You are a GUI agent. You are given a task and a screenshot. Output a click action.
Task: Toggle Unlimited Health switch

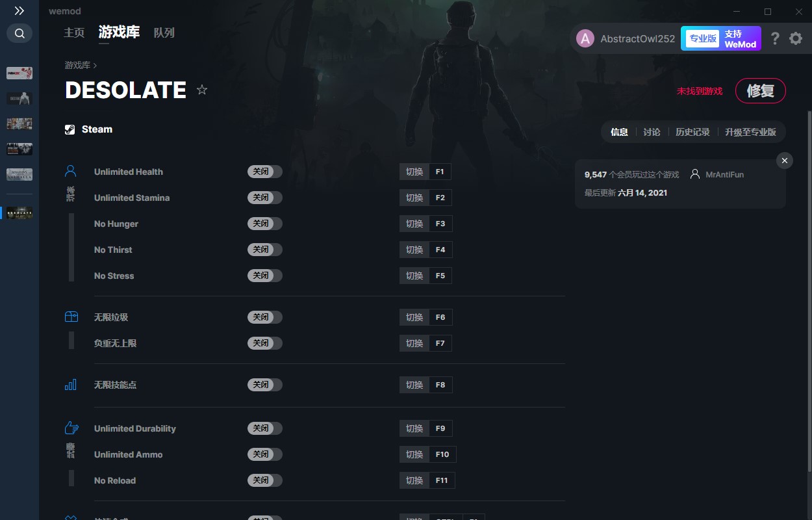[x=265, y=172]
